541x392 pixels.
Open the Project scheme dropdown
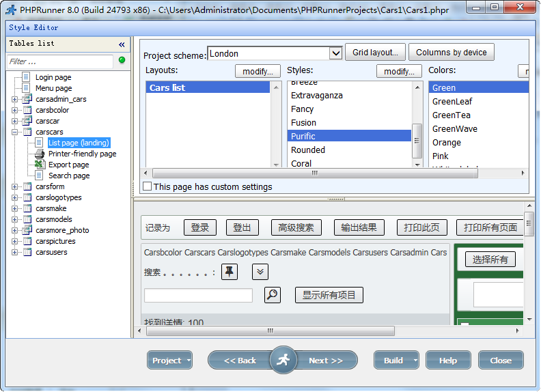coord(335,53)
